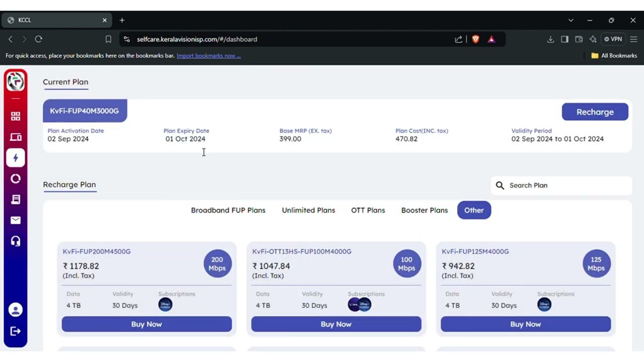The width and height of the screenshot is (644, 362).
Task: Click the Base MRP value 399.00
Action: [x=290, y=139]
